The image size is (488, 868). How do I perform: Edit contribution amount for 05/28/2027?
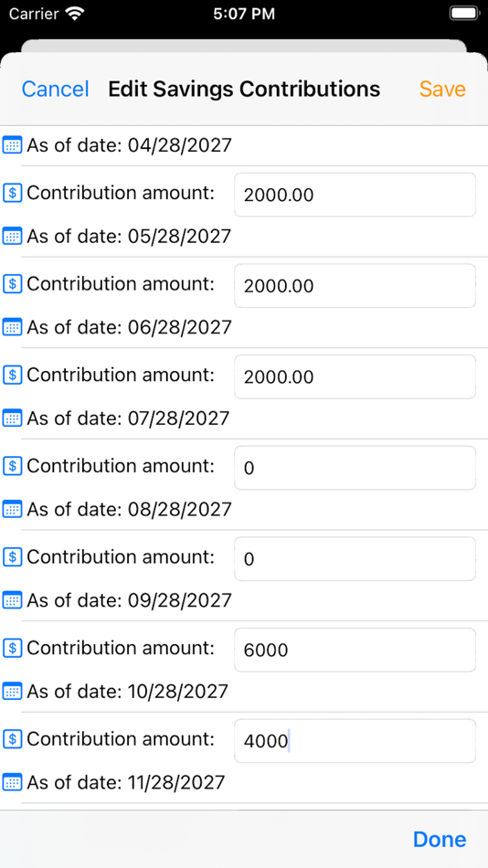pos(355,286)
